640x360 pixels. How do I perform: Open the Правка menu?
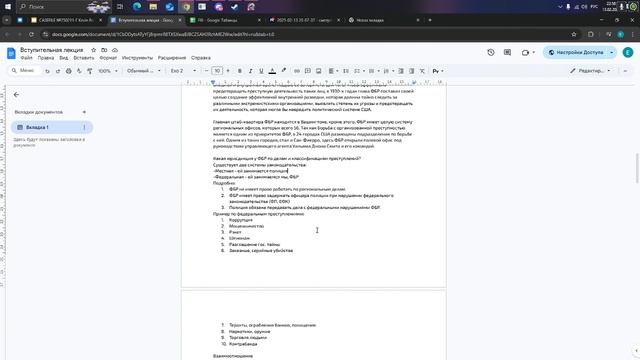(46, 58)
